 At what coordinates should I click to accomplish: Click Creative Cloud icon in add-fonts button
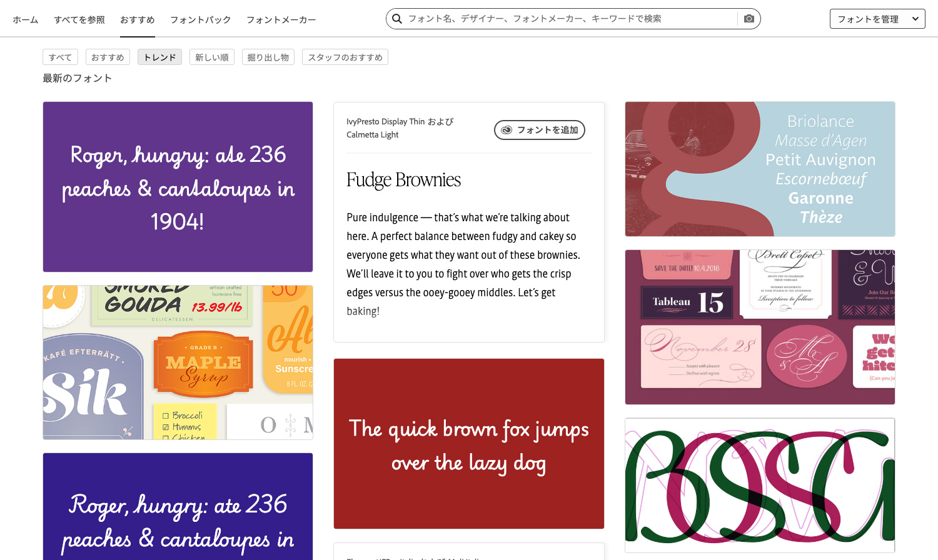pos(507,130)
